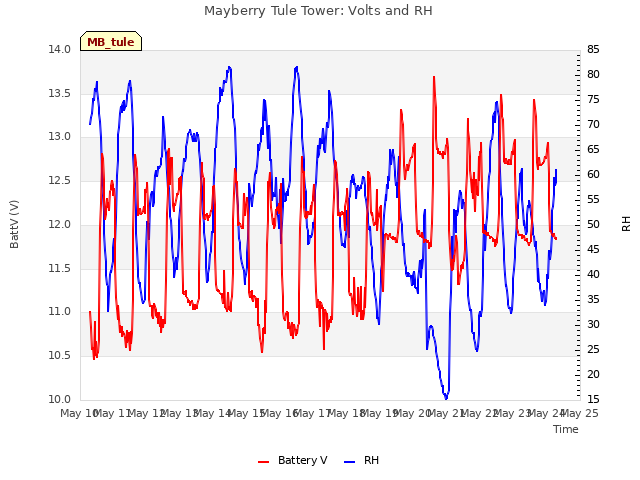This screenshot has height=480, width=640.
Task: Click the red Battery V legend swatch
Action: coord(264,462)
